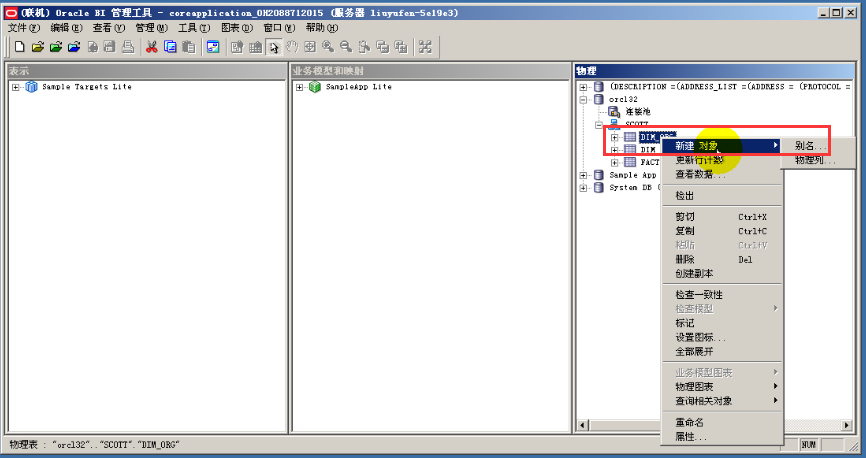Click the red scissors Cut icon

pos(152,47)
